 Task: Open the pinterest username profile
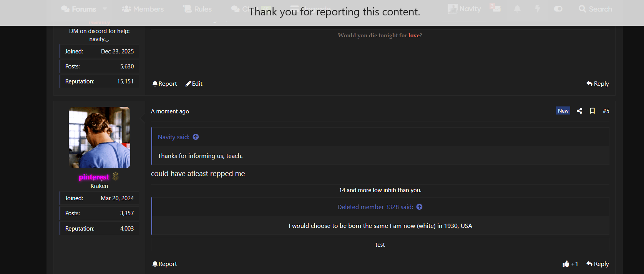click(x=94, y=177)
